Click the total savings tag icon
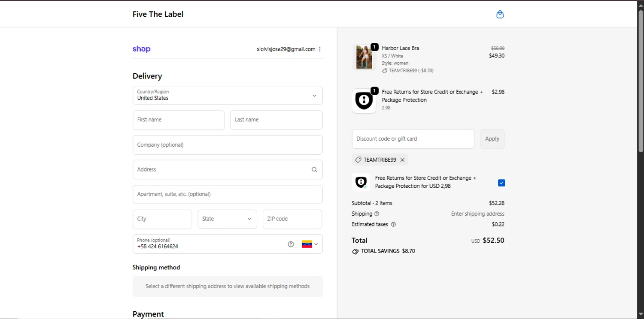The image size is (644, 319). pyautogui.click(x=355, y=252)
